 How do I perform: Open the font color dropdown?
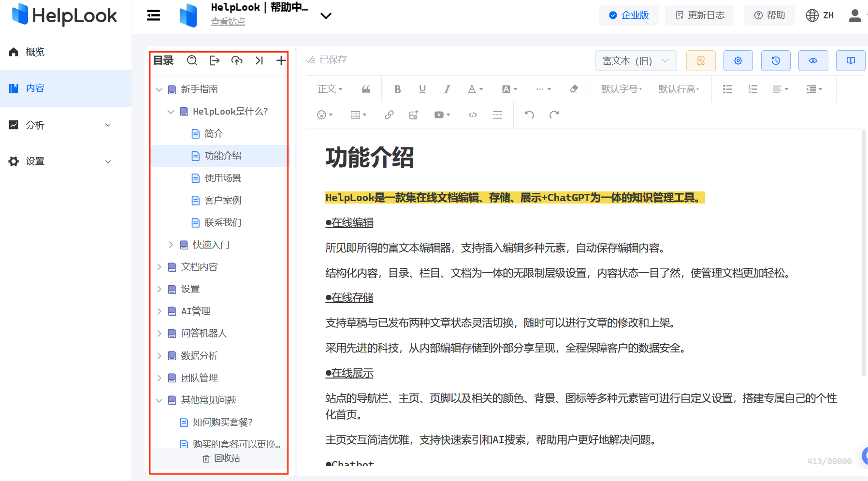(x=475, y=89)
